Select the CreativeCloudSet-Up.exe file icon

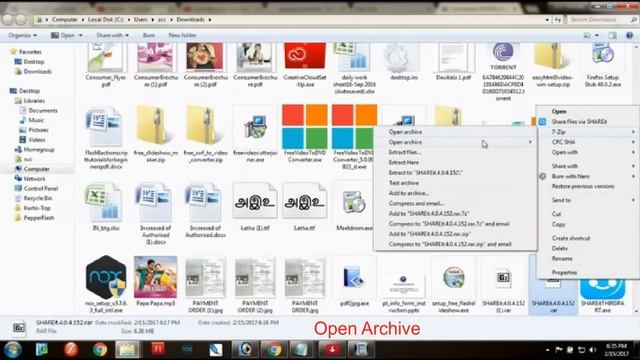[305, 56]
